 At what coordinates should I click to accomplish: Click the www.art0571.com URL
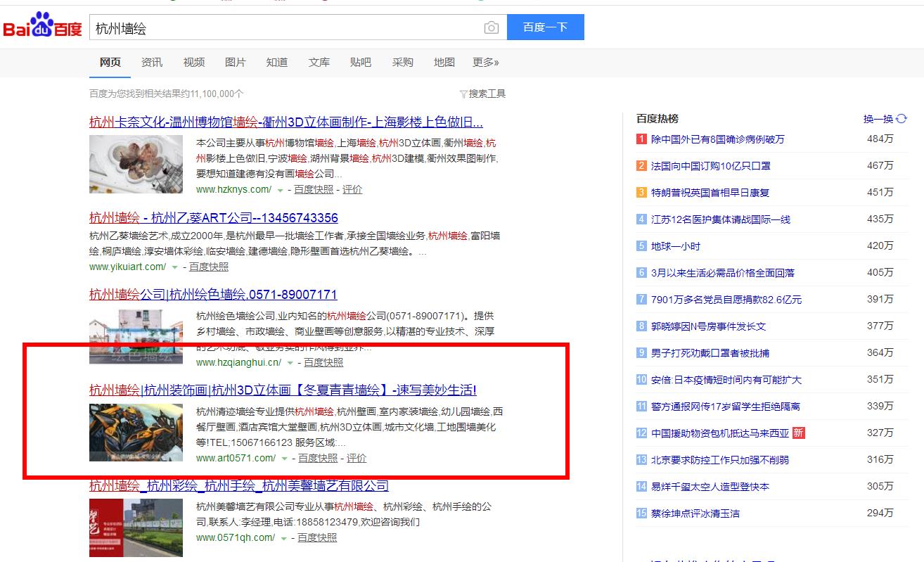[236, 459]
